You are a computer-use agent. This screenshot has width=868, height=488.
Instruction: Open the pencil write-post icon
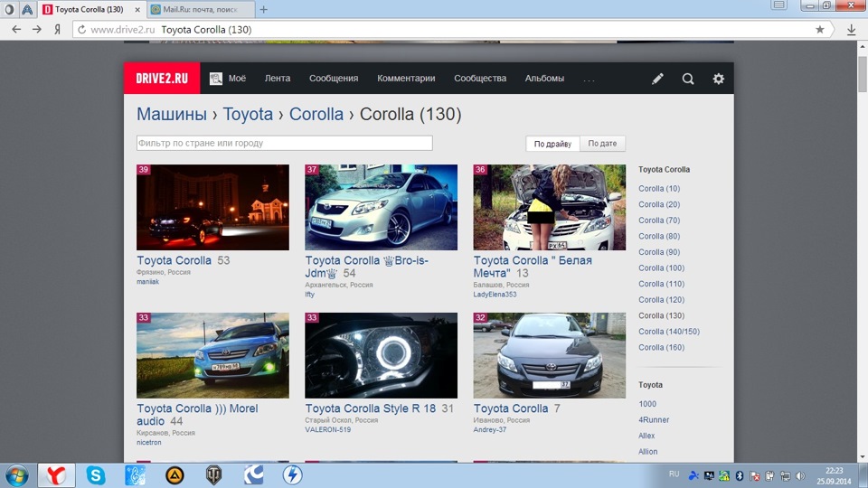pos(657,79)
